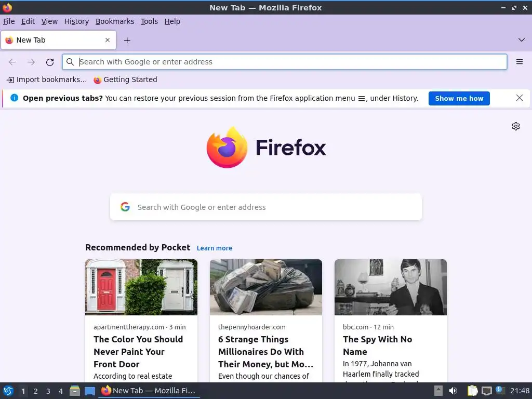Click thepennyhoarder.com source text

252,327
